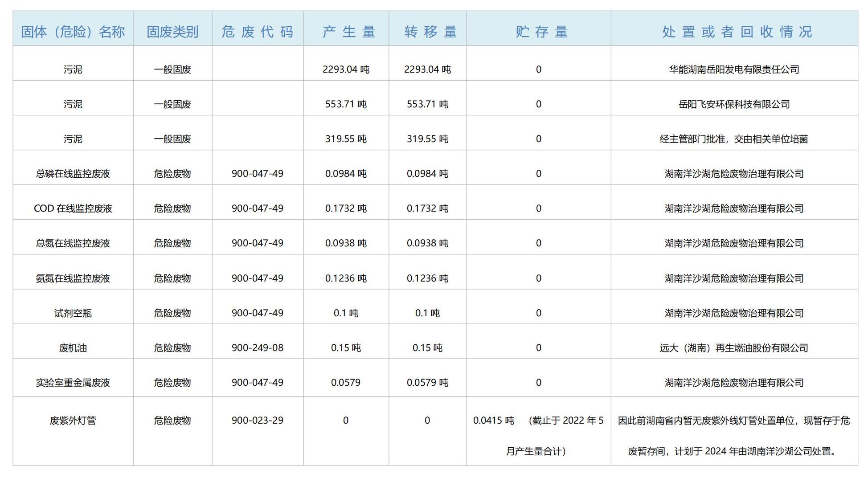Click the COD 在线监控废液 cell
Screen dimensions: 868x478
[73, 208]
